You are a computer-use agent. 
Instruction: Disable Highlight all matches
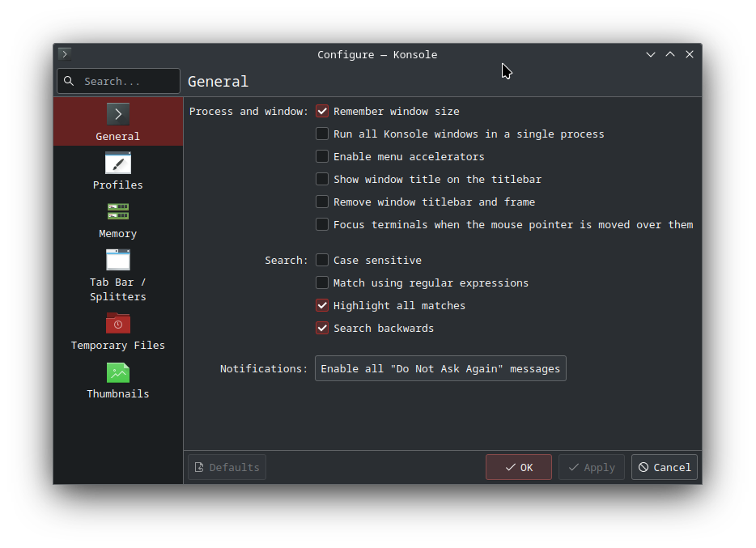[322, 306]
